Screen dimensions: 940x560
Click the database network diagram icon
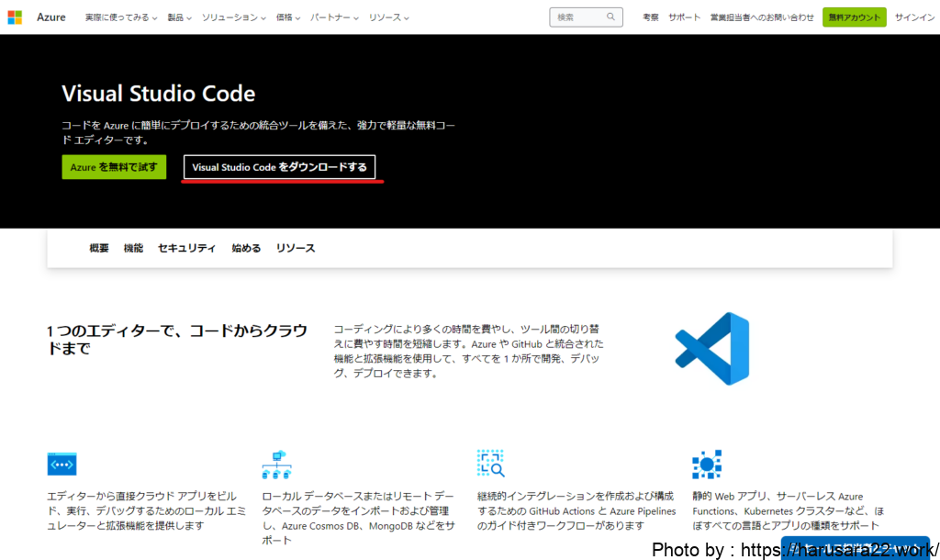click(276, 465)
